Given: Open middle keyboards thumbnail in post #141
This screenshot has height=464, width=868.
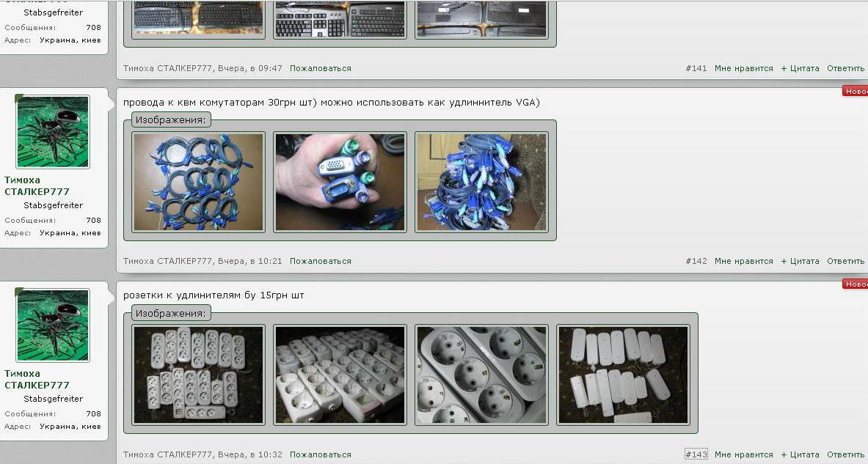Looking at the screenshot, I should point(340,18).
